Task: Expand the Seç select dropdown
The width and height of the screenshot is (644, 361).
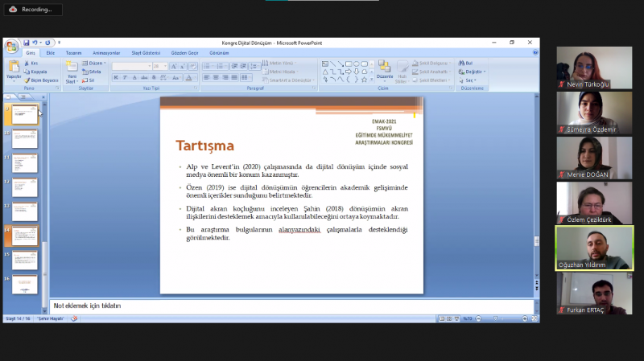Action: coord(469,80)
